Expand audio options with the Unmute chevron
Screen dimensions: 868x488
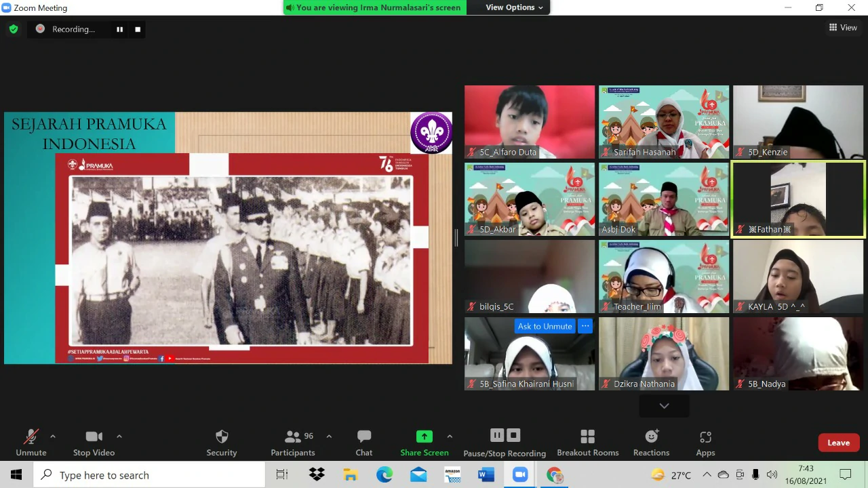[53, 436]
